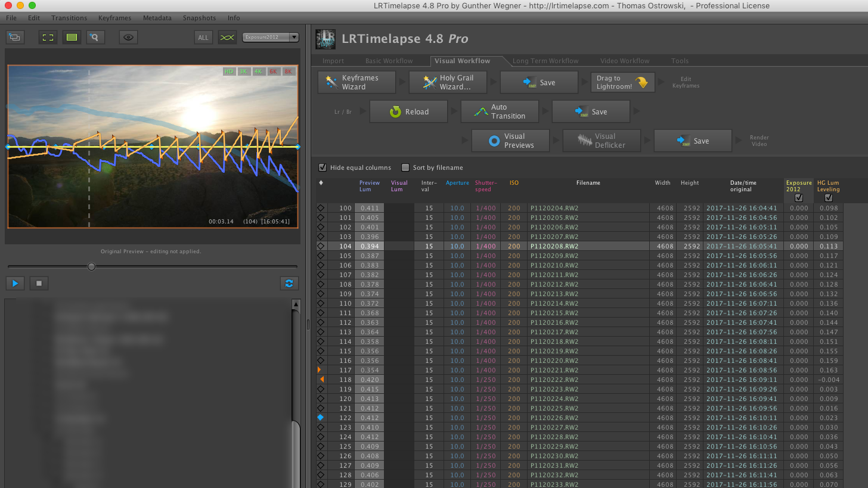The image size is (868, 488).
Task: Open the Keyframes Wizard
Action: [356, 82]
